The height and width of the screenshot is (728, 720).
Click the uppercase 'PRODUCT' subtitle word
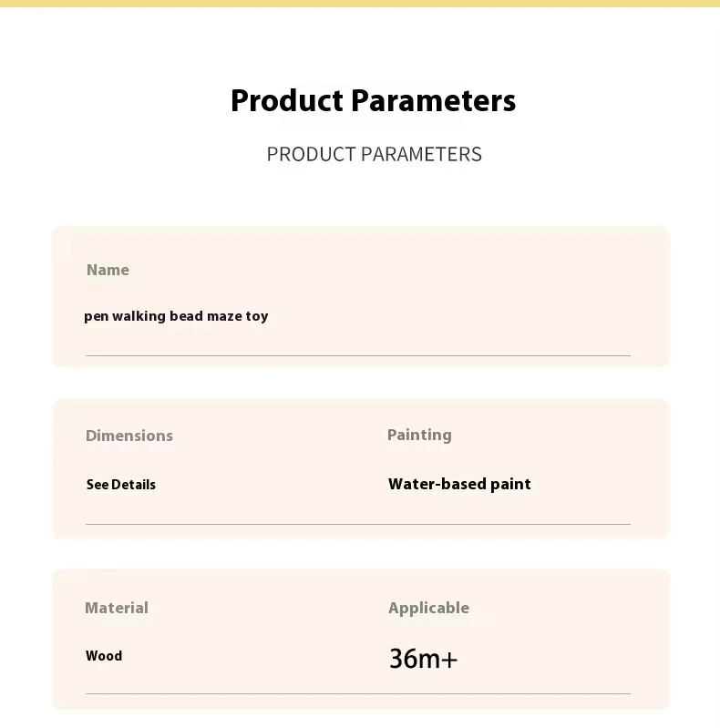pos(311,154)
